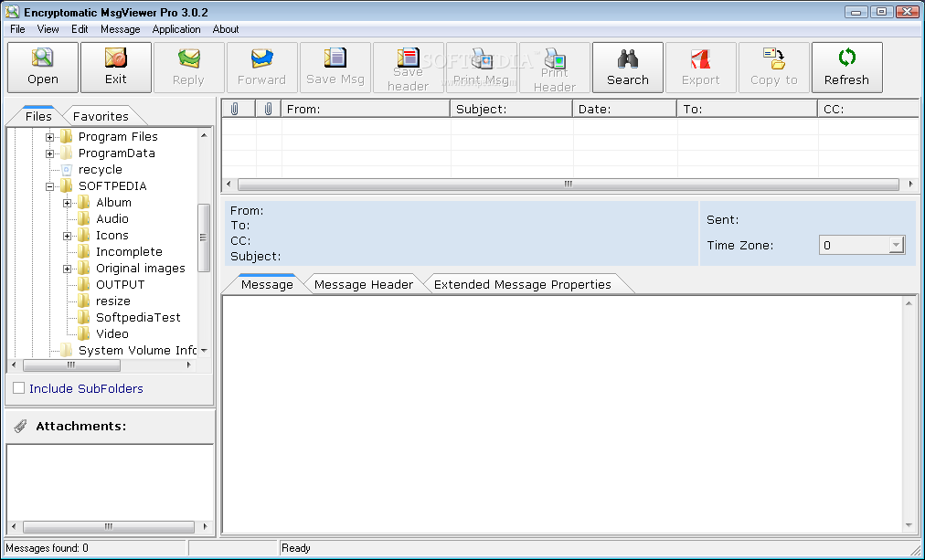925x560 pixels.
Task: Open the Application menu
Action: [176, 29]
